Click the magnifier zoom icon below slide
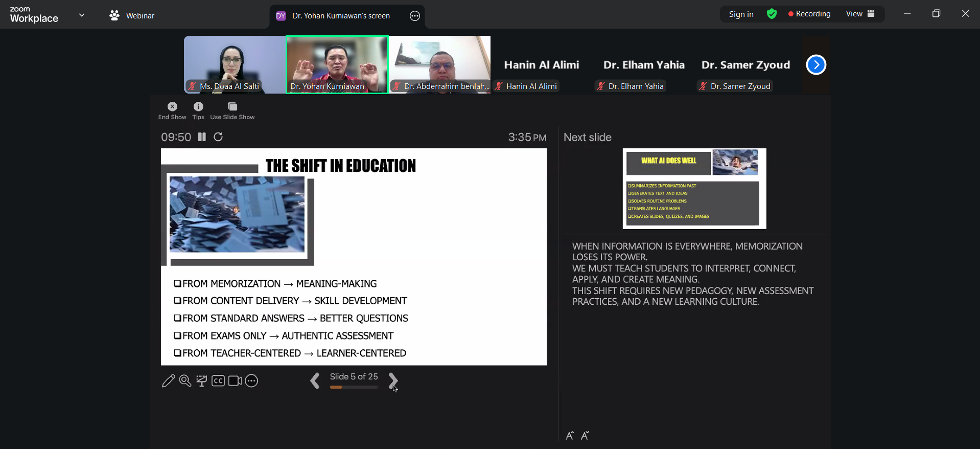Viewport: 980px width, 449px height. tap(185, 381)
